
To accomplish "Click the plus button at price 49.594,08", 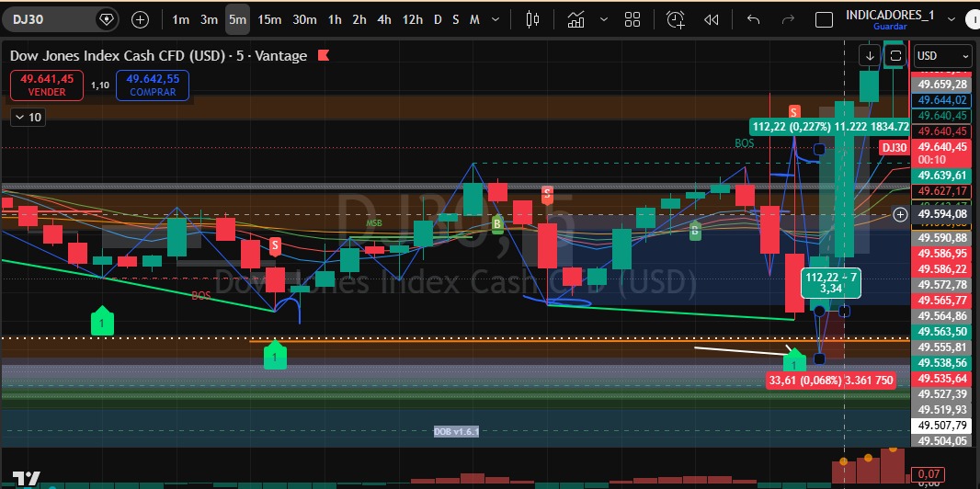I will pos(900,215).
